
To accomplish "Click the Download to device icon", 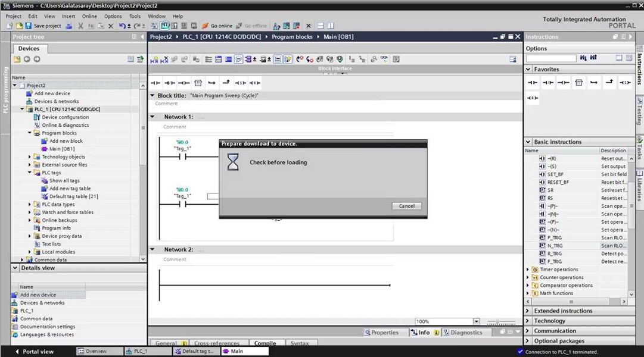I will (x=164, y=26).
